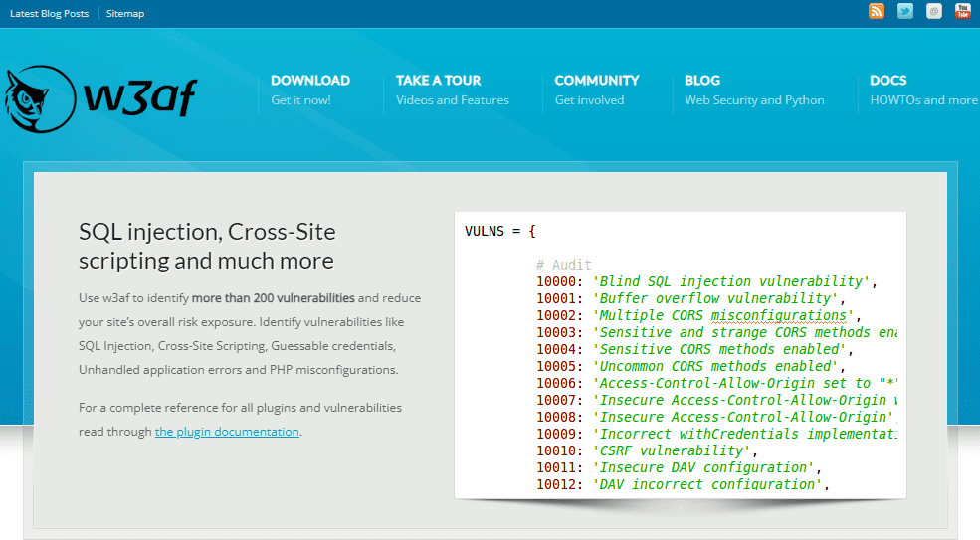Click 'Get it now!' under Download
The image size is (980, 540).
(x=300, y=100)
